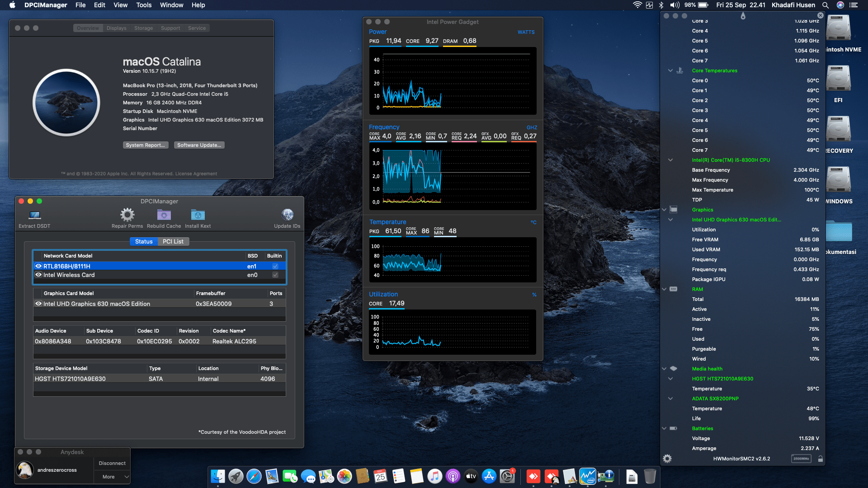Open Update IDs in DPCIManager
Screen dimensions: 868x488
(x=287, y=215)
